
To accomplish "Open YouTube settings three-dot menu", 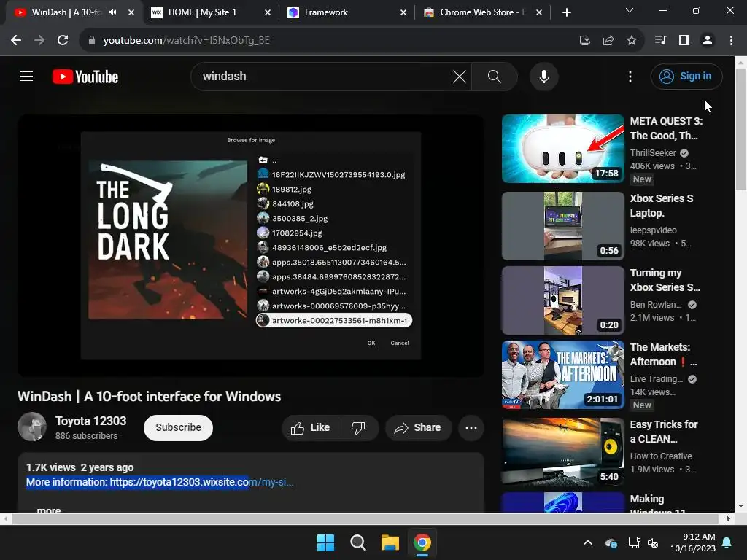I will point(630,77).
